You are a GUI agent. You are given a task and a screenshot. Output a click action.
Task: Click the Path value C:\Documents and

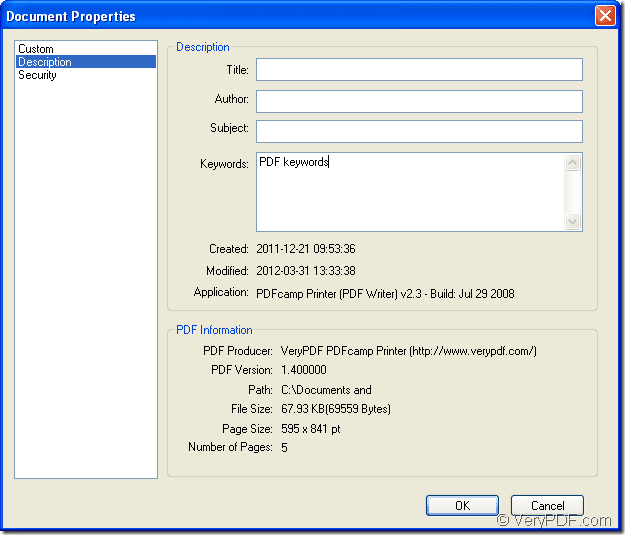tap(326, 389)
